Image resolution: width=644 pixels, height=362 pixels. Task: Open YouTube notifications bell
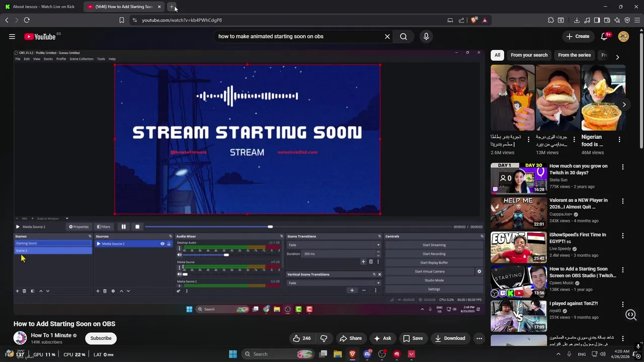tap(604, 36)
